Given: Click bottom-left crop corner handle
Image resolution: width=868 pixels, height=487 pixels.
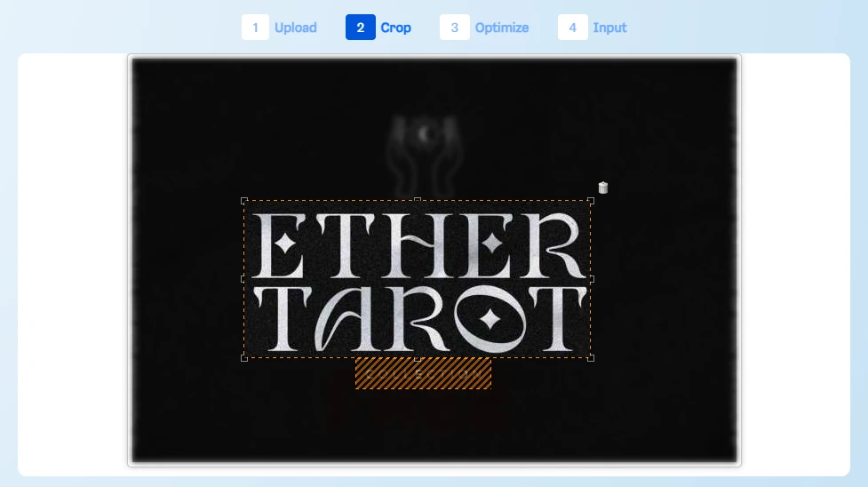Looking at the screenshot, I should pos(244,358).
